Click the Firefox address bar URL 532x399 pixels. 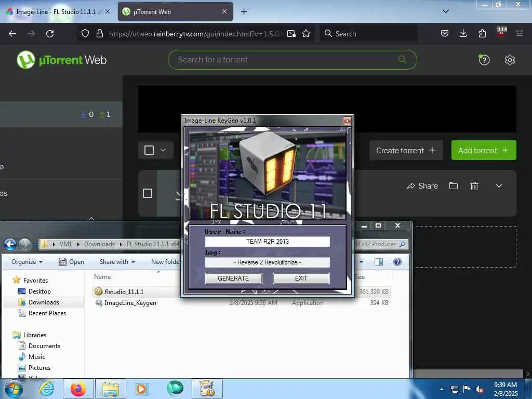[x=195, y=34]
